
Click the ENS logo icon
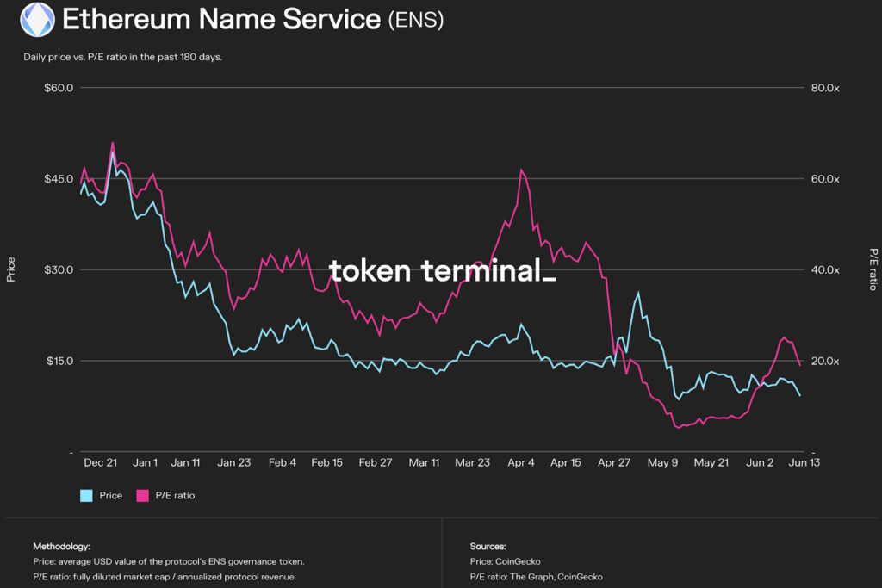click(36, 20)
